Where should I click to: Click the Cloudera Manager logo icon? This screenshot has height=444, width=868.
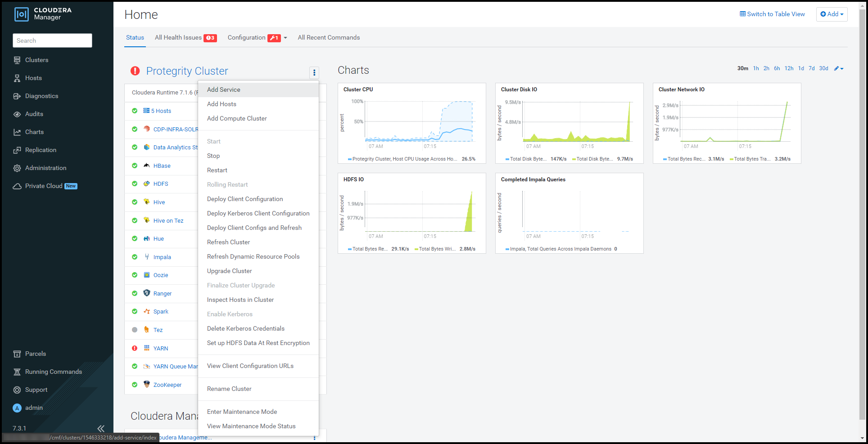22,14
